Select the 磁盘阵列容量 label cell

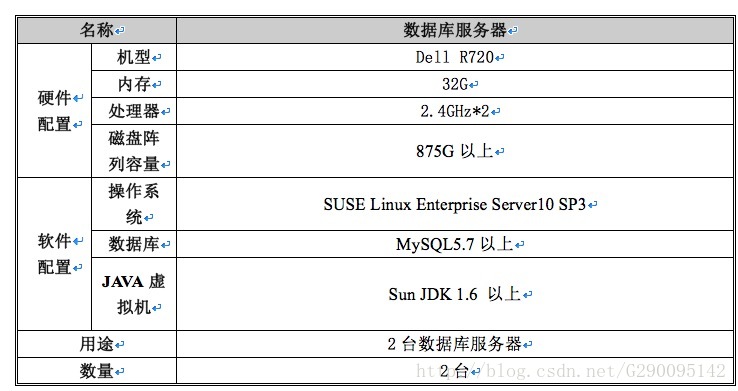pos(134,151)
